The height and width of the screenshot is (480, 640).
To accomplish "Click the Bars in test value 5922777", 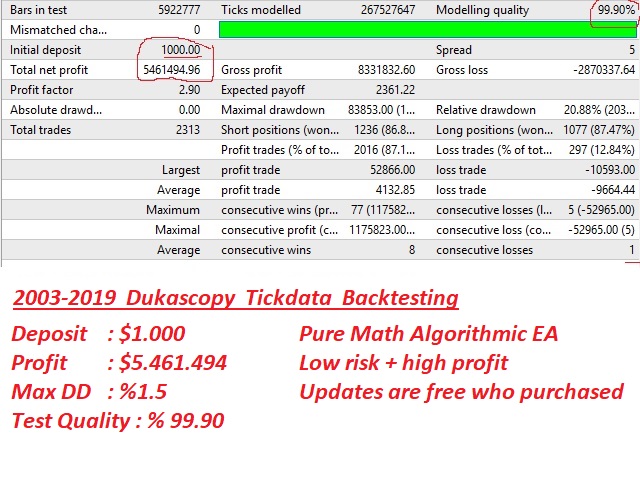I will click(179, 10).
